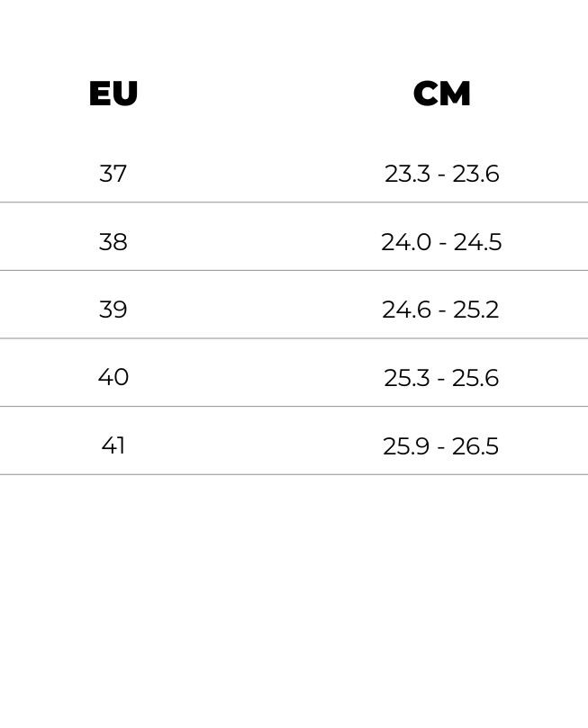Click the value 24.0 in size 38 row
This screenshot has width=588, height=728.
click(x=406, y=242)
